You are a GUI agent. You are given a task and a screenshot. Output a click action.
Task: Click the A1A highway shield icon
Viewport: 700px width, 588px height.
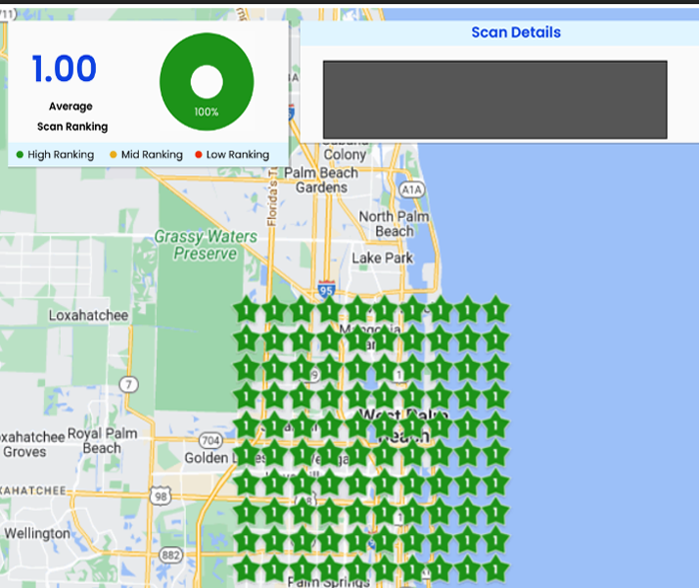[412, 189]
